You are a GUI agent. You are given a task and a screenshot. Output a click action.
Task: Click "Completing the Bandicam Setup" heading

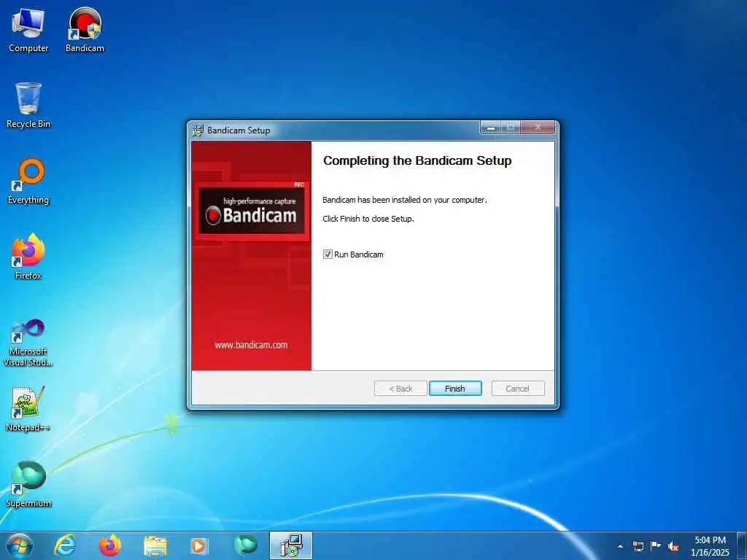point(417,161)
